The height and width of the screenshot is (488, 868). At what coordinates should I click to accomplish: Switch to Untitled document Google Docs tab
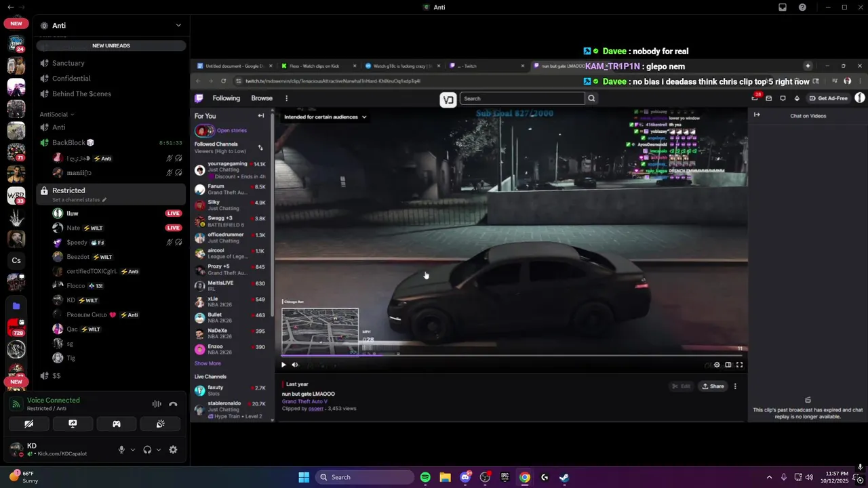tap(235, 66)
